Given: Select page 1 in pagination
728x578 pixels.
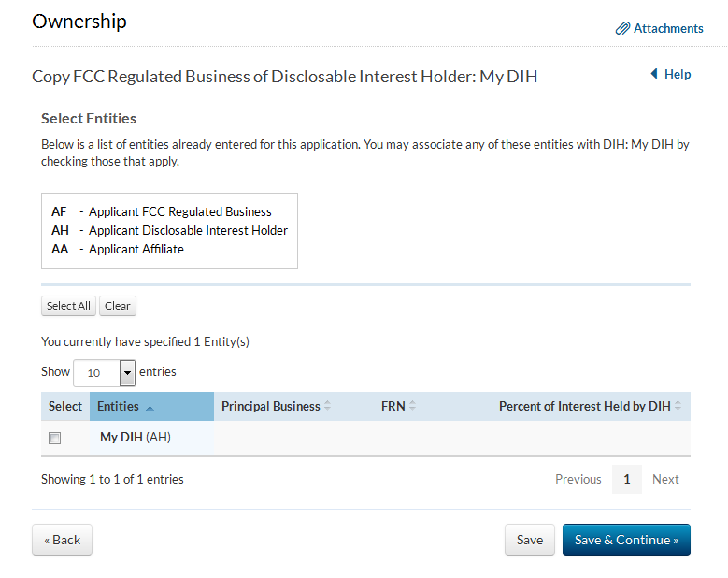Looking at the screenshot, I should coord(627,479).
